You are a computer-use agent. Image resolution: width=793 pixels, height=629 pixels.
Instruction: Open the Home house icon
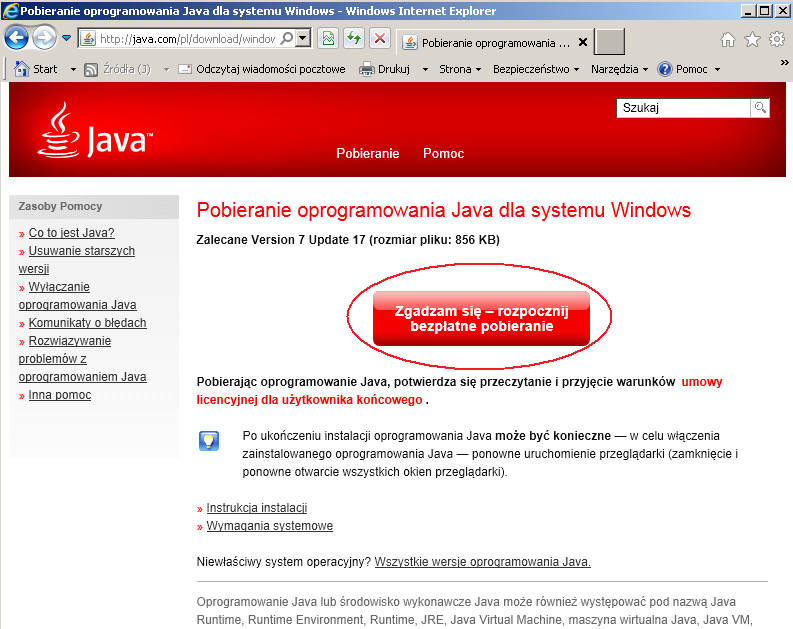[x=728, y=39]
